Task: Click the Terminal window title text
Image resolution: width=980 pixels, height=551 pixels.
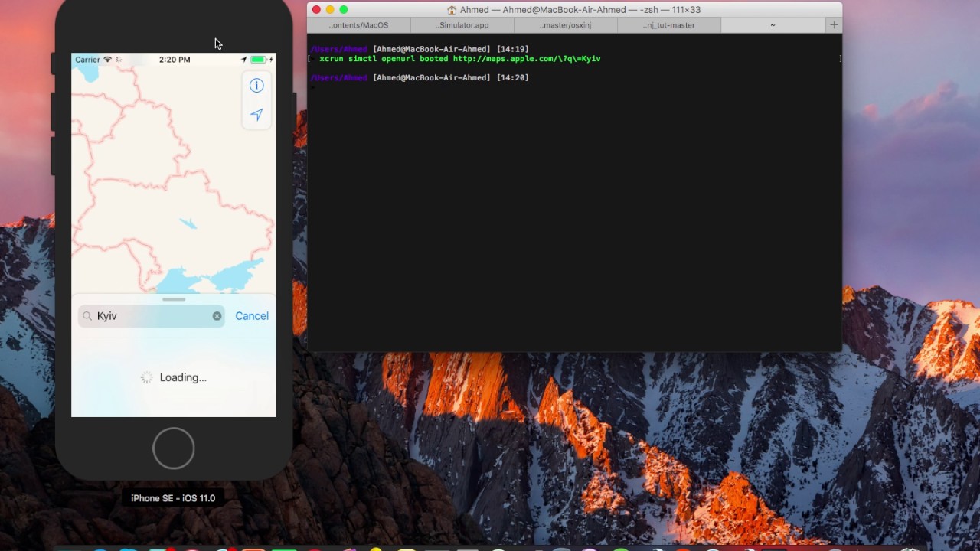Action: (x=580, y=10)
